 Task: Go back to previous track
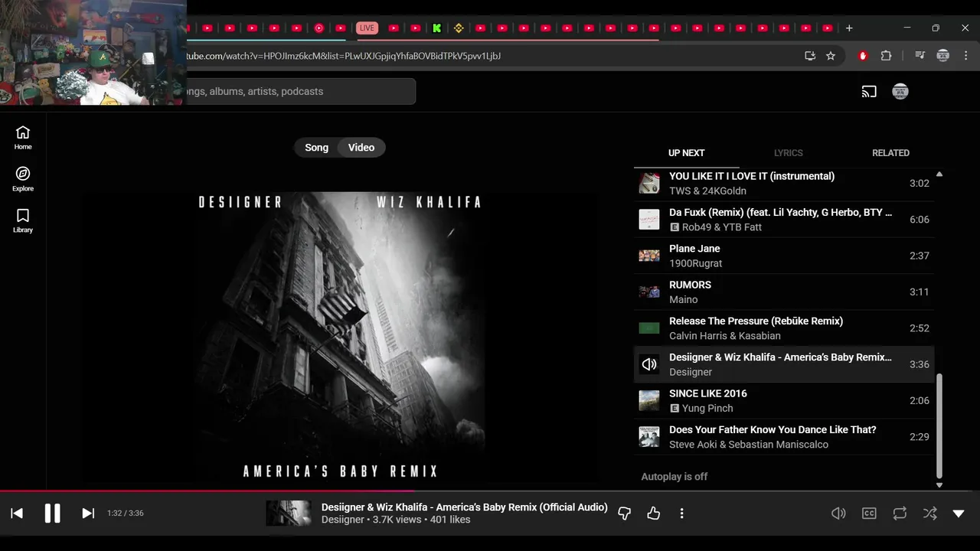[x=17, y=514]
